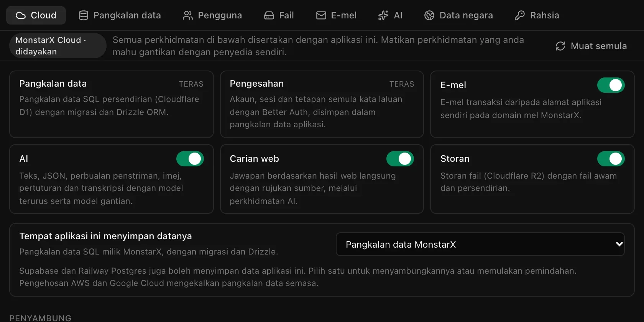Click the globe icon beside Data negara

coord(429,15)
